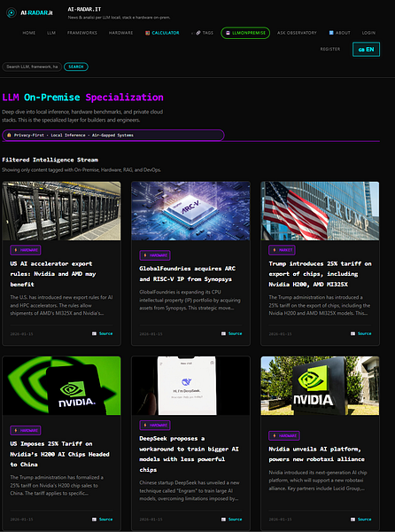
Task: Click source icon on Trump 25% tariff card
Action: (352, 333)
